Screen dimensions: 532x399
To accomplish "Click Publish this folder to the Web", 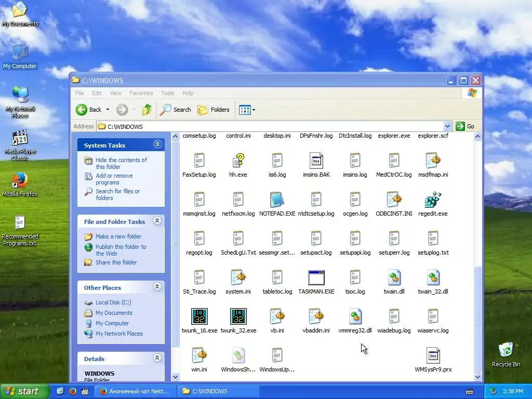I will click(x=121, y=250).
